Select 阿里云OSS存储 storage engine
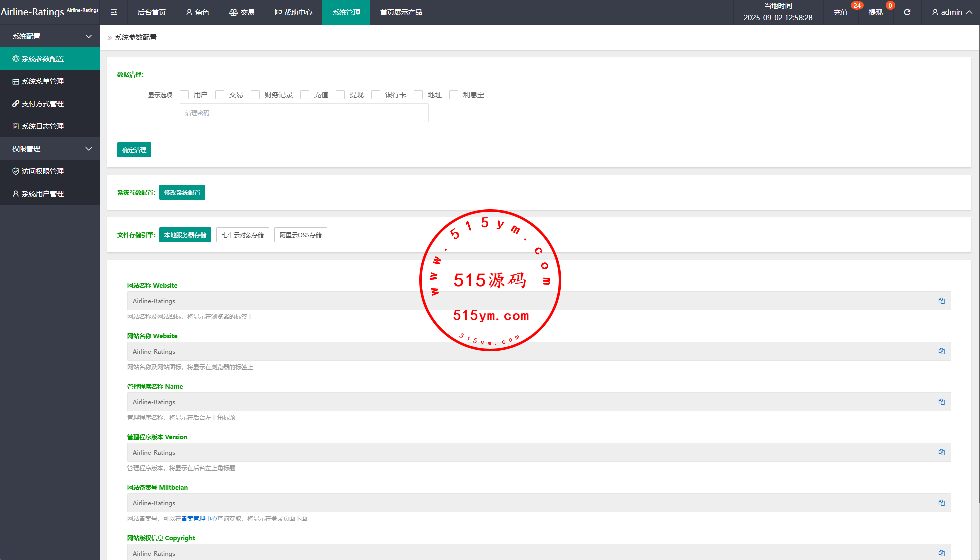 pyautogui.click(x=300, y=235)
